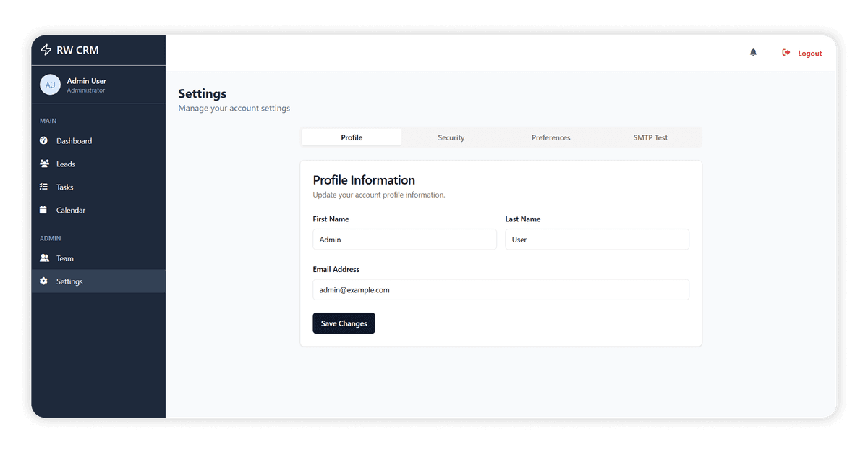Click the red logout arrow icon
The width and height of the screenshot is (868, 453).
click(x=786, y=53)
